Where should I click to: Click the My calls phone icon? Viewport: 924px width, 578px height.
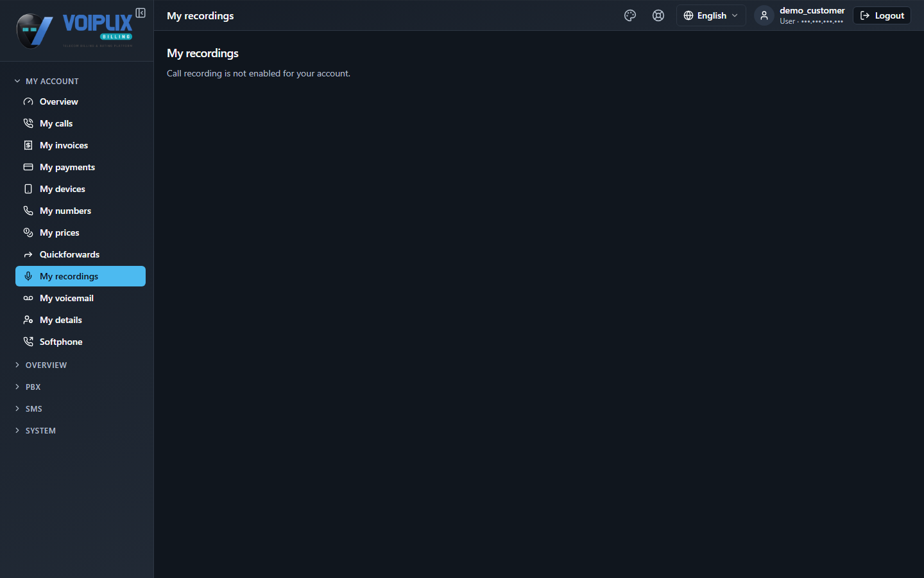28,123
